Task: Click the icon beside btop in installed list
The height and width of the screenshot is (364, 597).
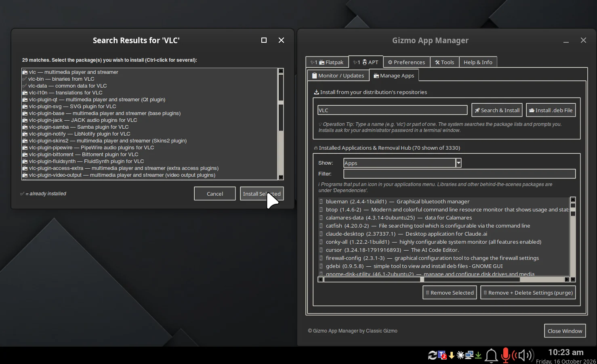Action: pyautogui.click(x=321, y=209)
